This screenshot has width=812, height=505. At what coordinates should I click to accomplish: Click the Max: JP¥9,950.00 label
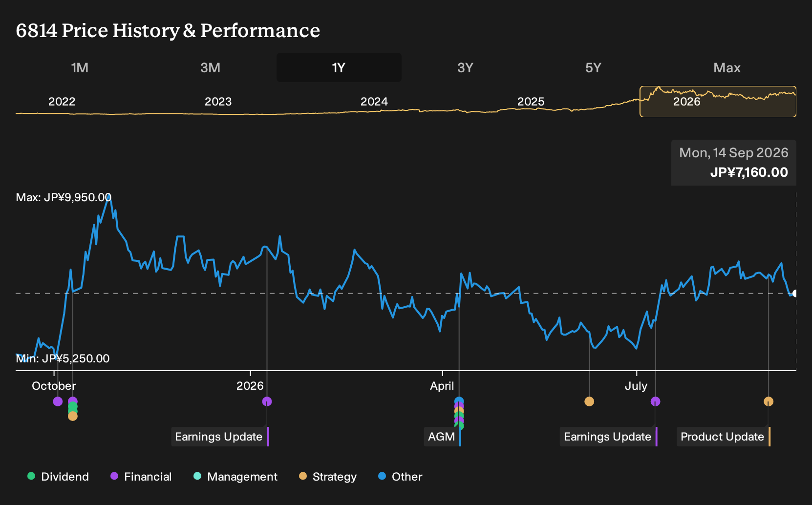coord(64,197)
